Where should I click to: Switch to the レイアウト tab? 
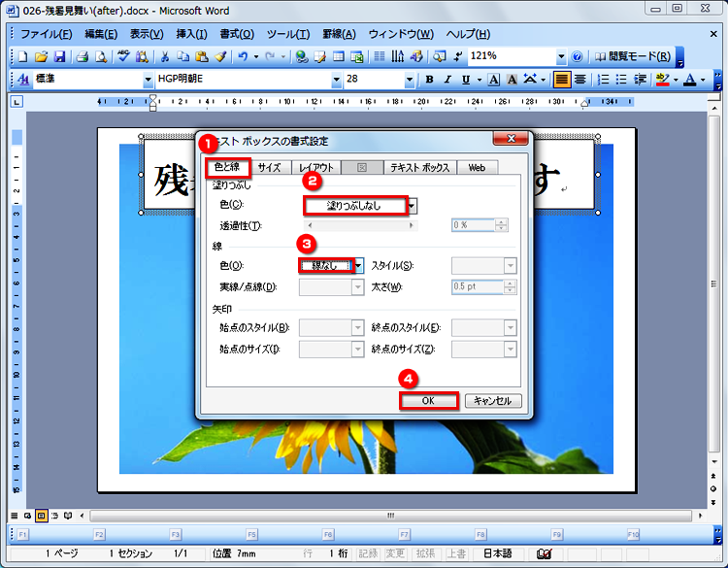316,168
